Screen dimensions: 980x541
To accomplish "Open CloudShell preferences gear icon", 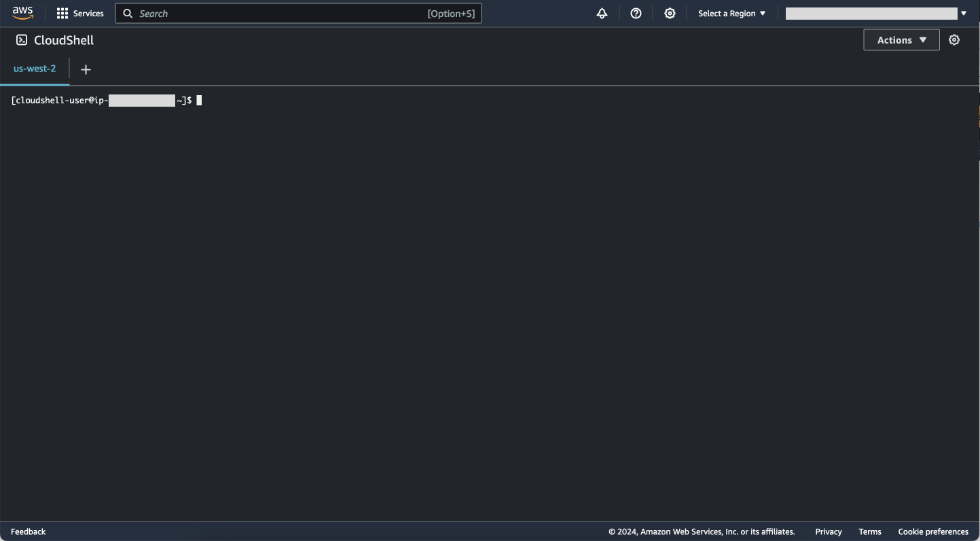I will 954,40.
